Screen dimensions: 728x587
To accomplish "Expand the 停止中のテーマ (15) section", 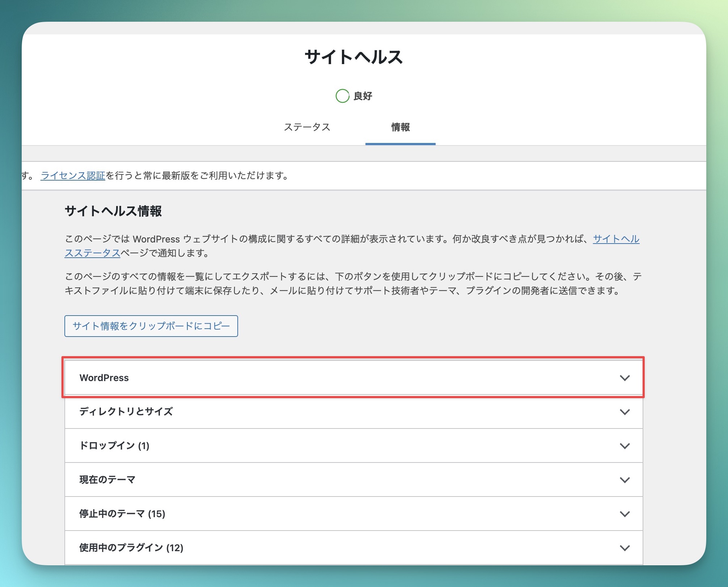I will point(354,514).
